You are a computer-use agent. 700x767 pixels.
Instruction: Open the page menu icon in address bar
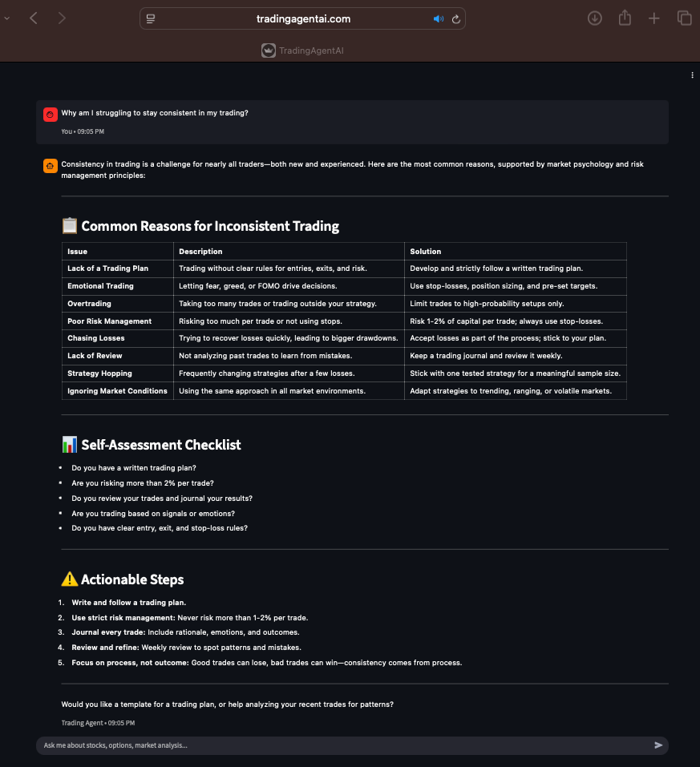151,18
